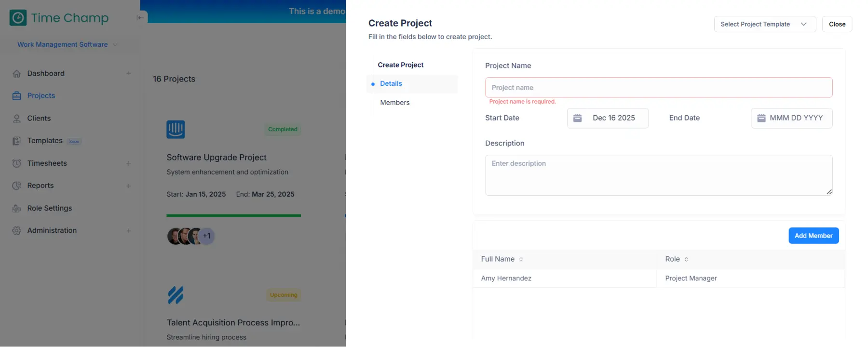
Task: Click the Upcoming status badge
Action: (284, 295)
